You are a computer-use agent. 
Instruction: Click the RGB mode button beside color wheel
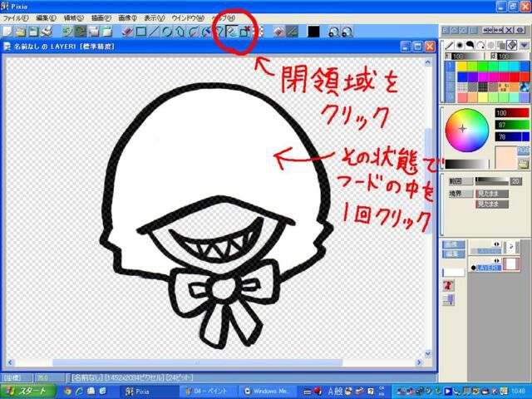tap(523, 150)
